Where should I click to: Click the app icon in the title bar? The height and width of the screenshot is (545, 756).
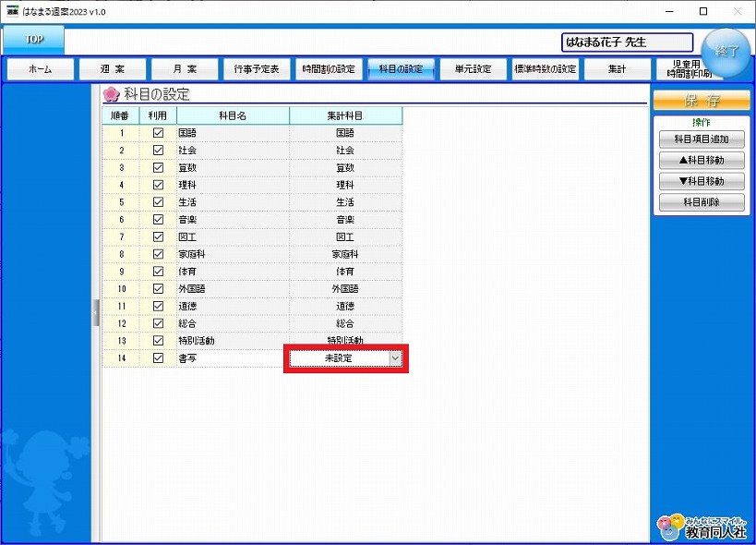click(x=13, y=11)
